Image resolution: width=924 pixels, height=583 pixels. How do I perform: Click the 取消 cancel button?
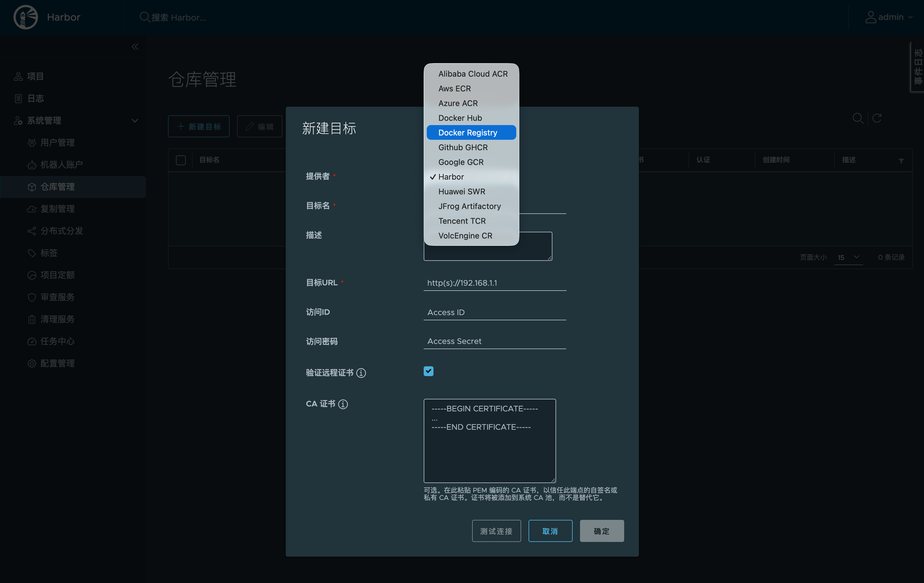(550, 531)
